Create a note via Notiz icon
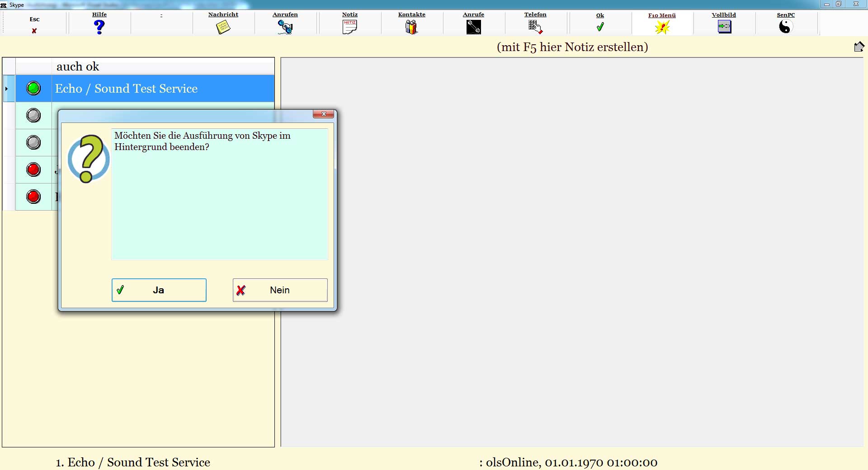 coord(349,27)
